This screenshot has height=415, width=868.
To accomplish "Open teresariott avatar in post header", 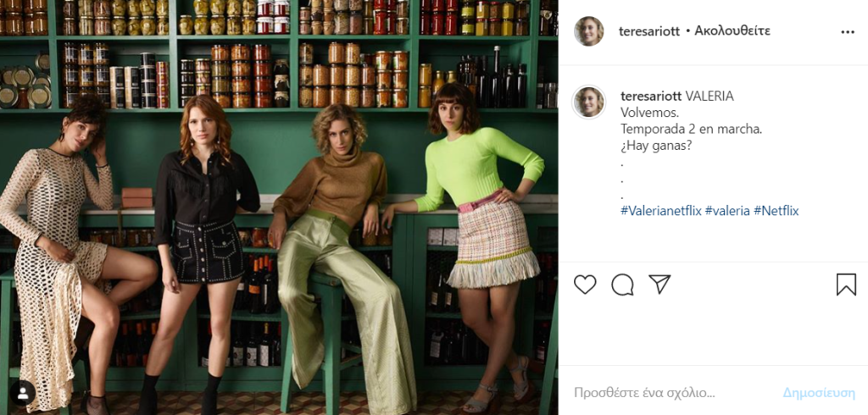I will coord(588,31).
